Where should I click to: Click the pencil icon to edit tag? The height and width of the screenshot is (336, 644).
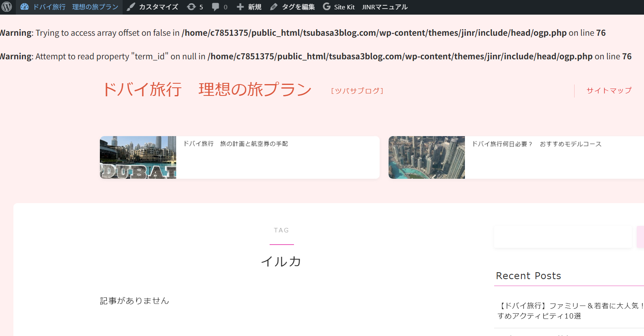[x=274, y=7]
